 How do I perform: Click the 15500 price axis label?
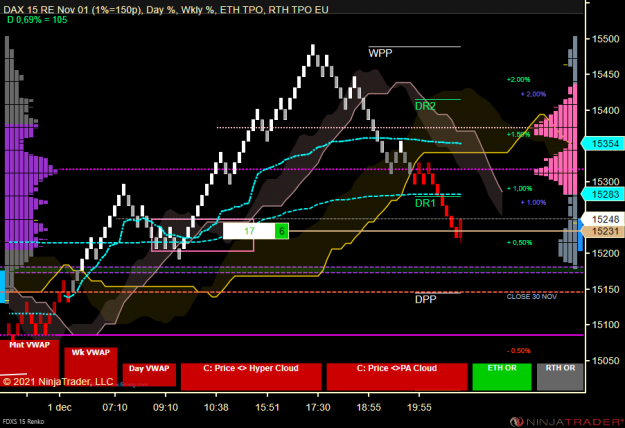[605, 39]
